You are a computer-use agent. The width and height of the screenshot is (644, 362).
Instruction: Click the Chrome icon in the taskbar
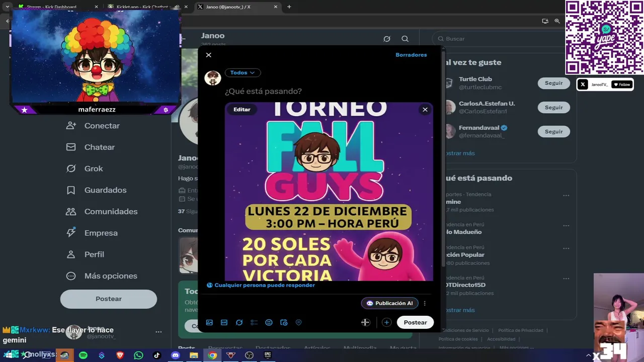pyautogui.click(x=212, y=355)
